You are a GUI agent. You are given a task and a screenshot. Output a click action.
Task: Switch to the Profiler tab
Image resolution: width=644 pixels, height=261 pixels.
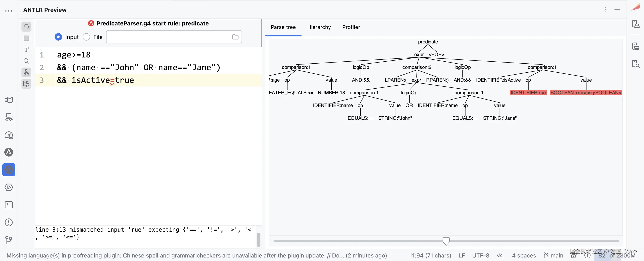click(x=351, y=27)
